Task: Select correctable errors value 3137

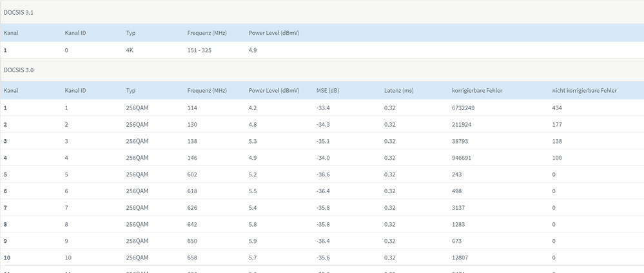Action: click(x=458, y=208)
